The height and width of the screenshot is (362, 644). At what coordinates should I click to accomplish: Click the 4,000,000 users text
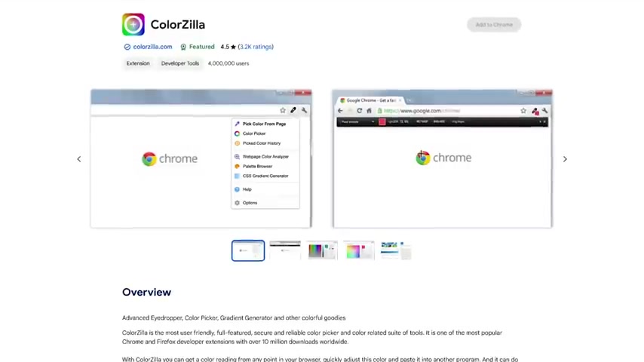(x=228, y=63)
